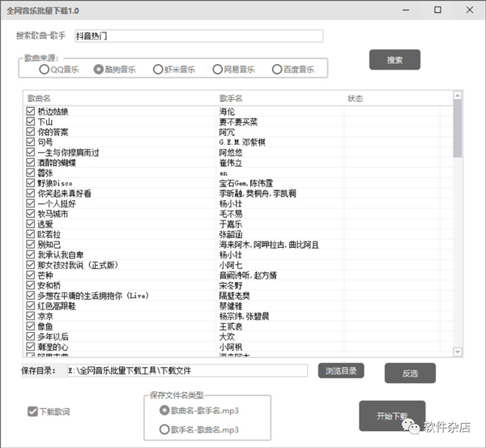The height and width of the screenshot is (448, 486).
Task: Click artist name 张韶涵
Action: (x=231, y=234)
